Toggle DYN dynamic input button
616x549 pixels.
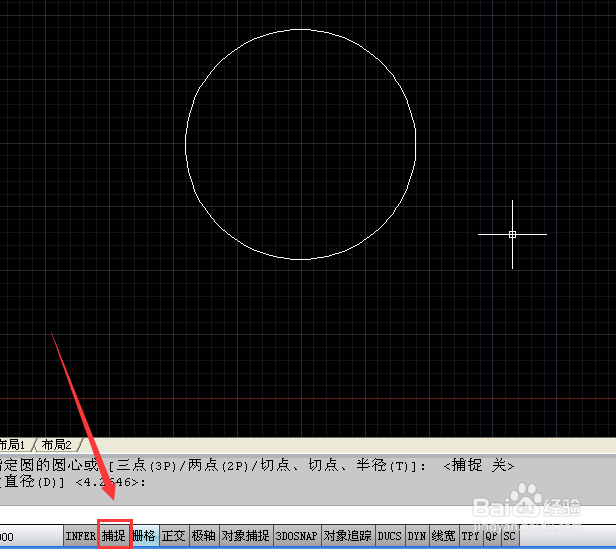417,536
